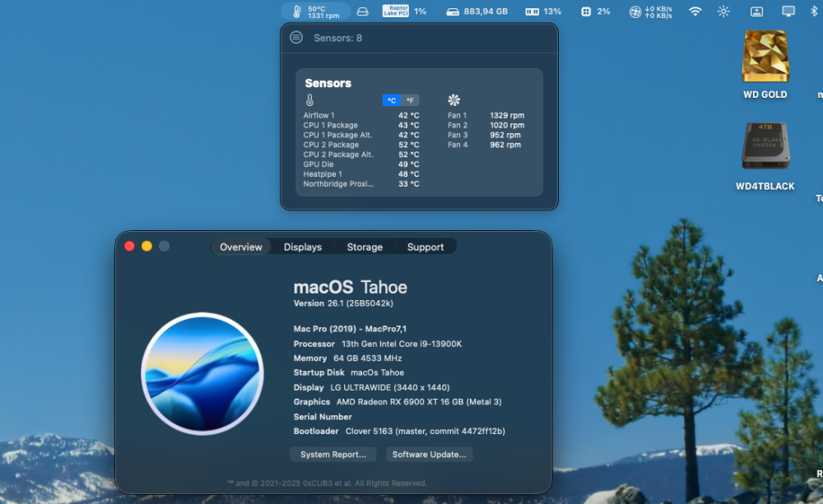Click the thermometer icon in Sensors panel

point(309,99)
